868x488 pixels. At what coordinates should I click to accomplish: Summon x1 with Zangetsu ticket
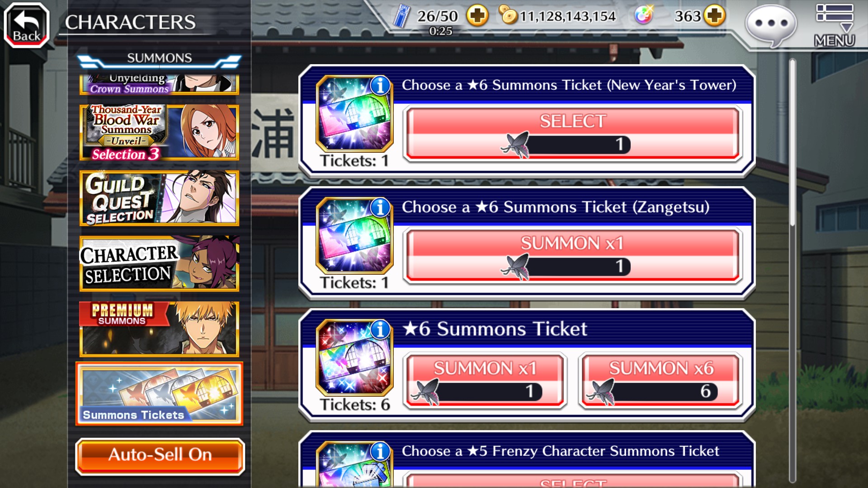(572, 256)
